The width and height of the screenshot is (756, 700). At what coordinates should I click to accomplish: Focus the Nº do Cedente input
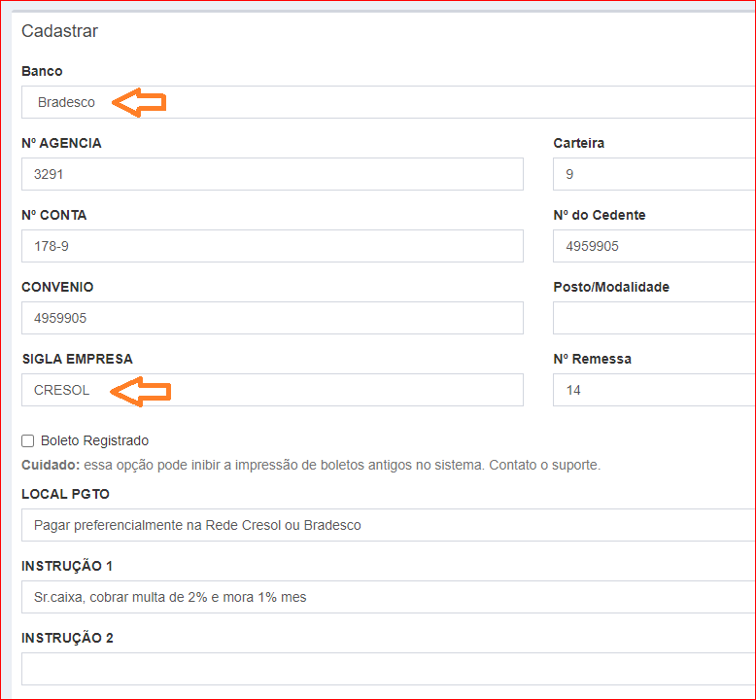point(653,247)
